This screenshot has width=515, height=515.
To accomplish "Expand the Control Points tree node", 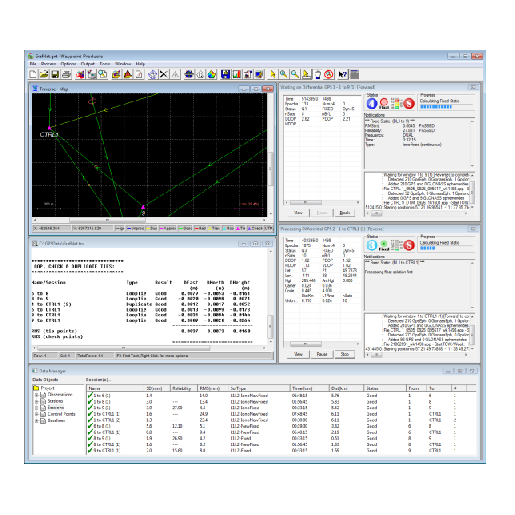I will (x=36, y=414).
